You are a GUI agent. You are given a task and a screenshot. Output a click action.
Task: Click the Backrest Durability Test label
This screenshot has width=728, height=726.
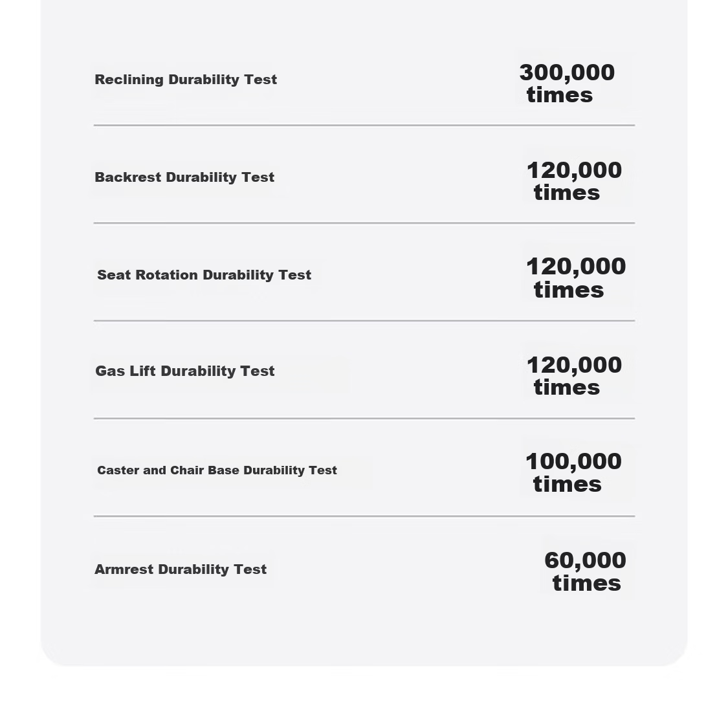[184, 177]
